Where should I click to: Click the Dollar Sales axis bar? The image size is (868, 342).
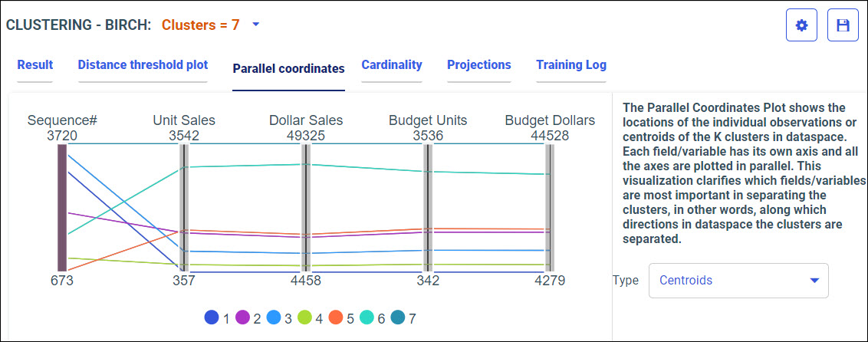tap(306, 207)
